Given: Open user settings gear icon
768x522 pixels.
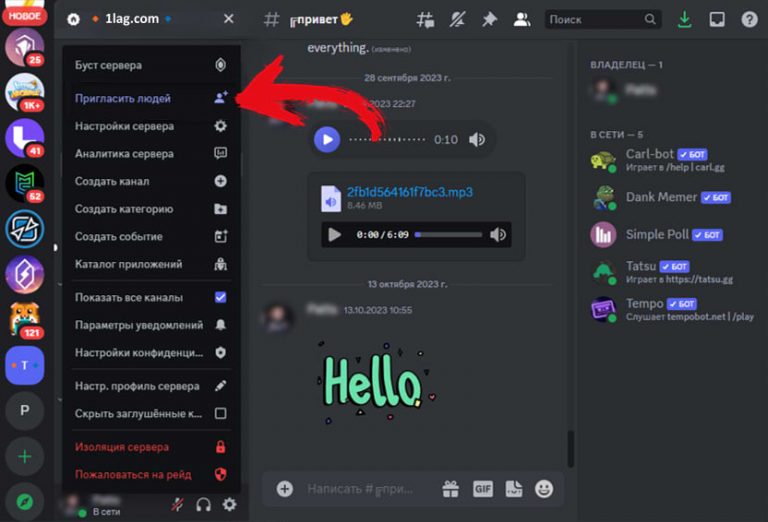Looking at the screenshot, I should click(229, 505).
